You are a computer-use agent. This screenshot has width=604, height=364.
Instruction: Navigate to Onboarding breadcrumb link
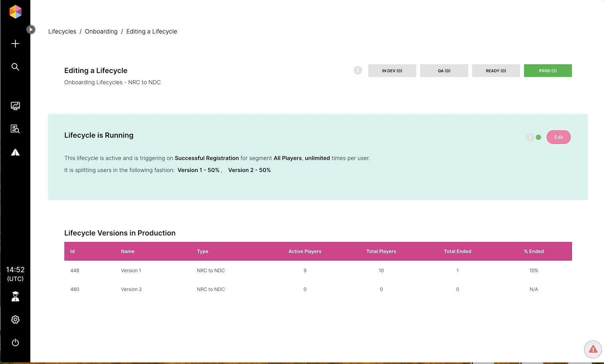pos(101,32)
